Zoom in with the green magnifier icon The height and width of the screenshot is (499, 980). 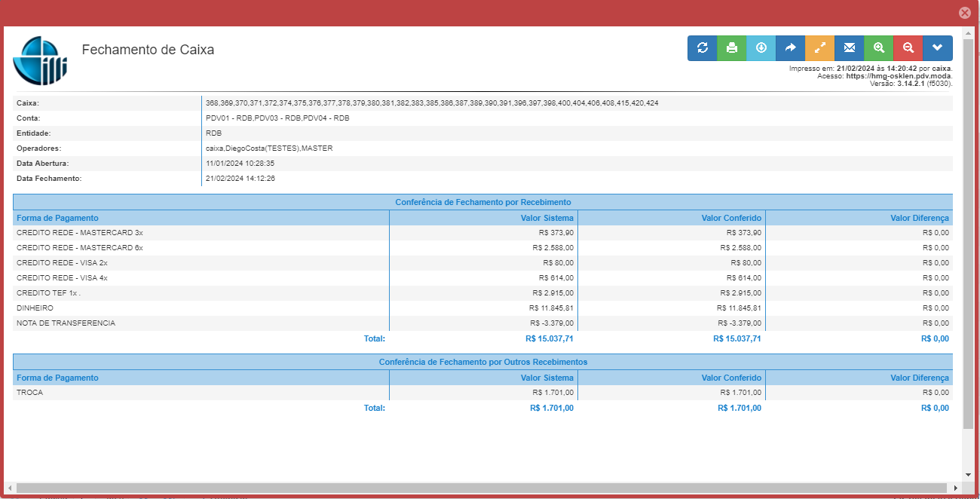(x=878, y=48)
